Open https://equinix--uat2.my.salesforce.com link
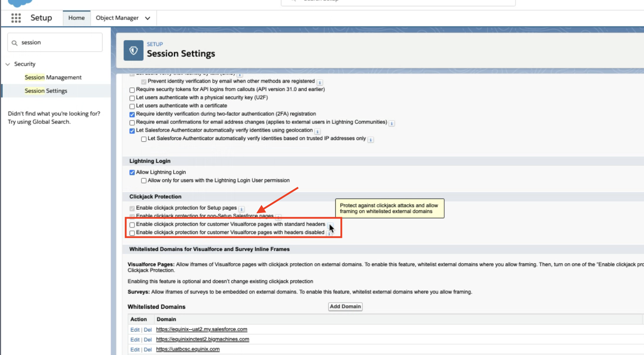 coord(202,329)
